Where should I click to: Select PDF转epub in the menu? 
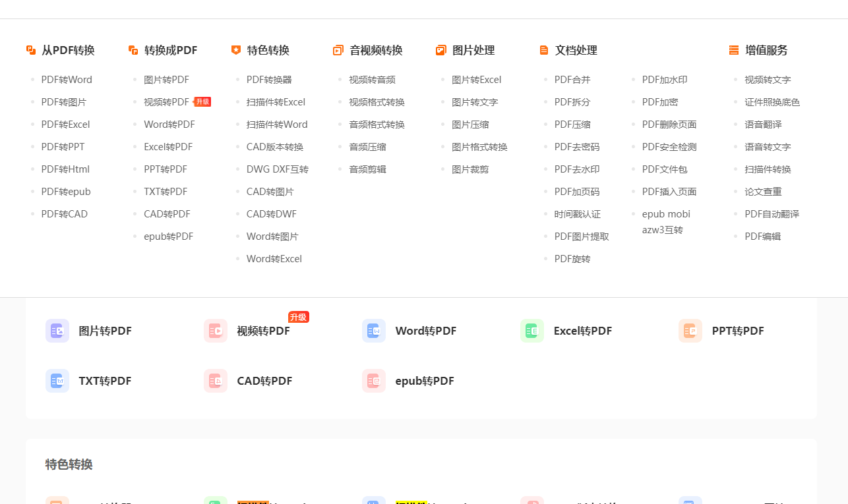66,192
